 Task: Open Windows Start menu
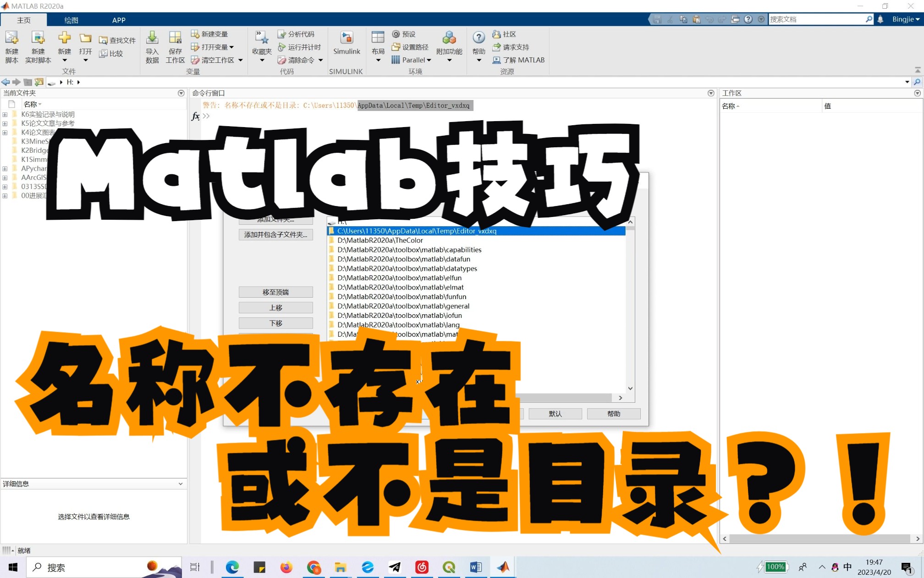click(13, 567)
